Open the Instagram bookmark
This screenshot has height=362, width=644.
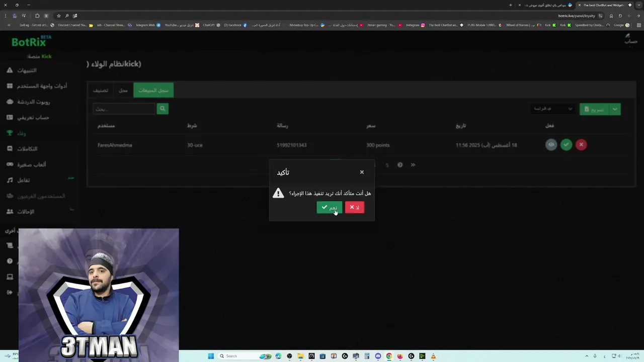(415, 25)
